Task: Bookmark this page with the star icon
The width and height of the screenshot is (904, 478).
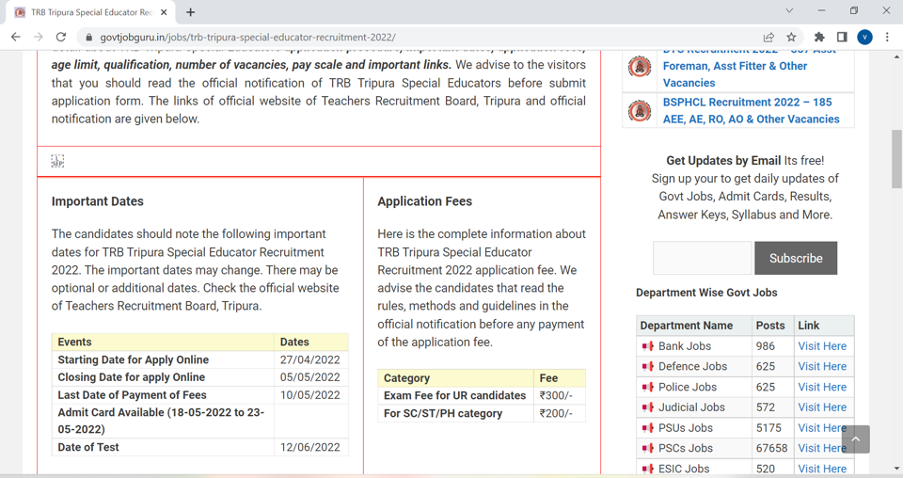Action: click(x=791, y=37)
